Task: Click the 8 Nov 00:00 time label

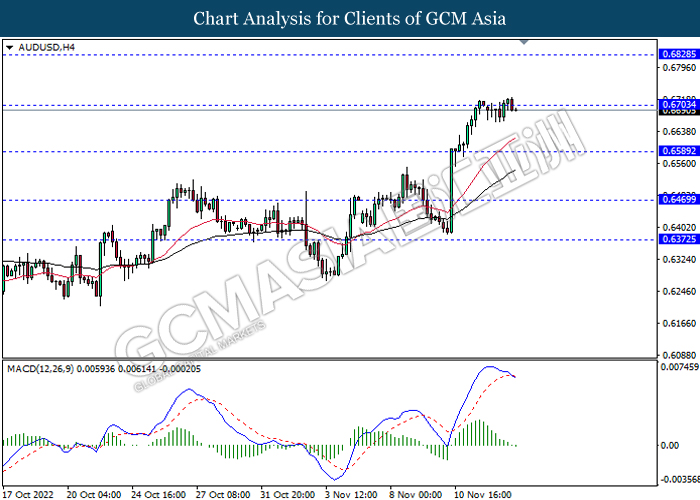Action: point(416,495)
